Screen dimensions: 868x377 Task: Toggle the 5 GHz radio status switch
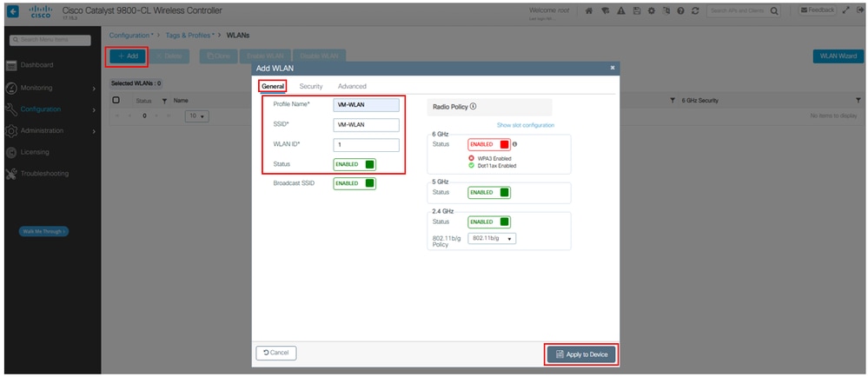pyautogui.click(x=489, y=192)
